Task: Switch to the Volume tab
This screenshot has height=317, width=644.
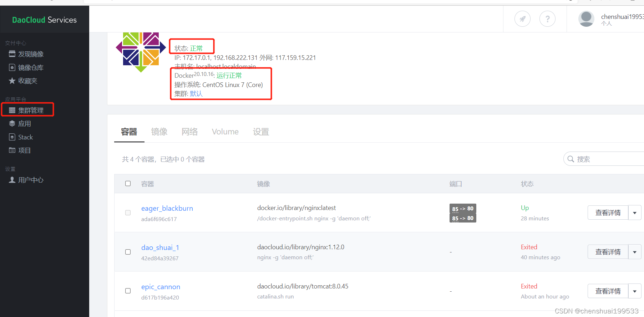Action: coord(225,132)
